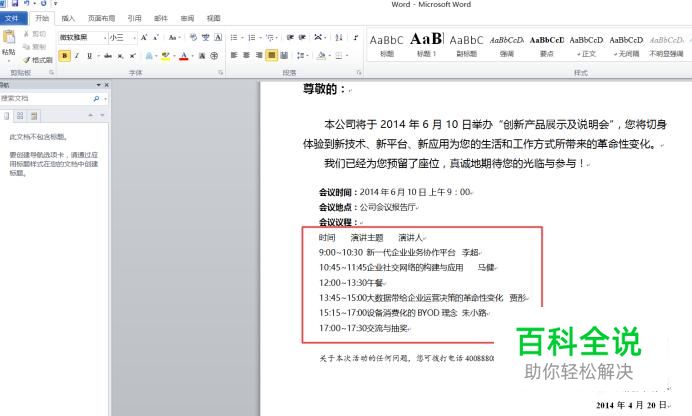692x416 pixels.
Task: Click the Phonetic Guide (文) icon
Action: click(206, 37)
